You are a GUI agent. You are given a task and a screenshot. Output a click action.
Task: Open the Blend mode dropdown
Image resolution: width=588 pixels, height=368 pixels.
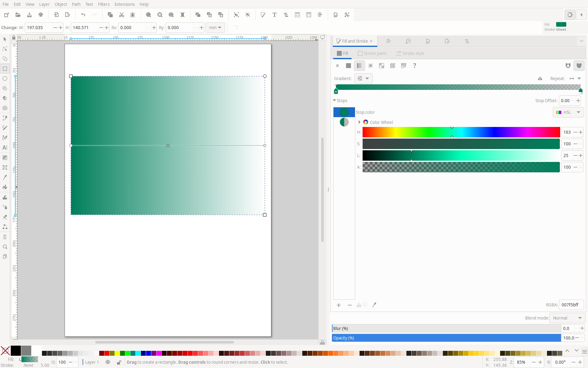567,318
